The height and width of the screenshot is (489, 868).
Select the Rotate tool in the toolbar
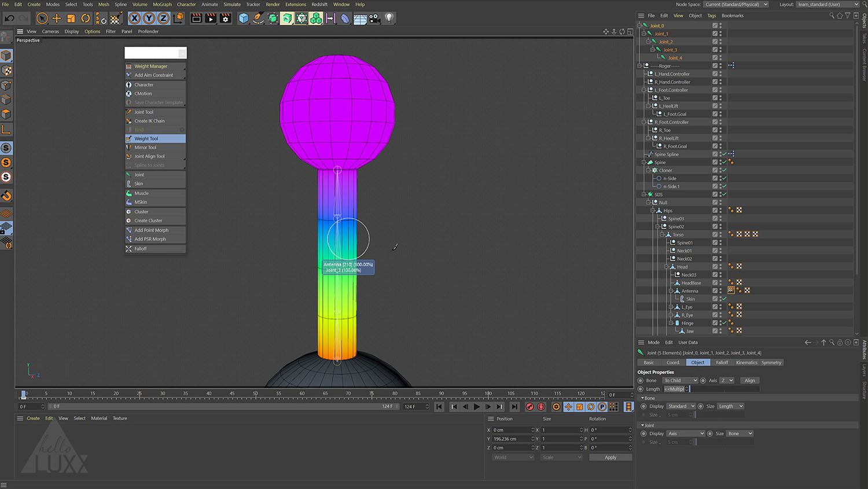click(86, 18)
